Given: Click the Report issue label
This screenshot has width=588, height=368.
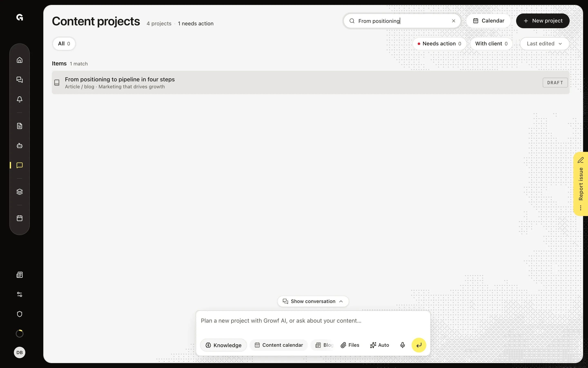Looking at the screenshot, I should point(581,184).
